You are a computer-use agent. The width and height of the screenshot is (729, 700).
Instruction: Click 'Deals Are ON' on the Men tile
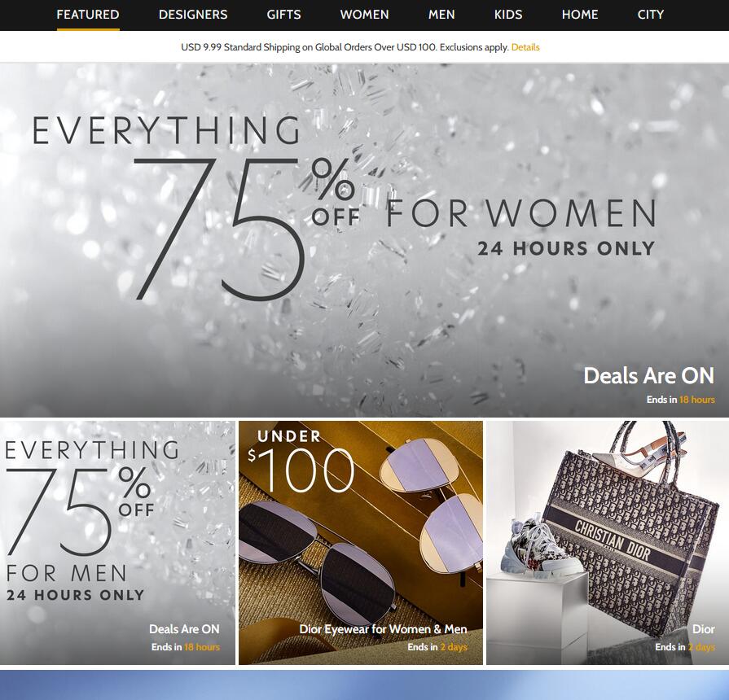click(x=184, y=629)
